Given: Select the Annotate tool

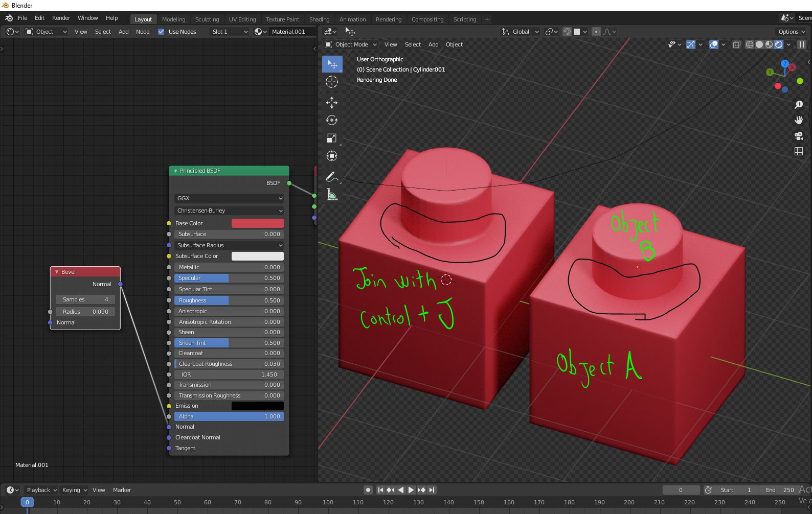Looking at the screenshot, I should [x=332, y=177].
